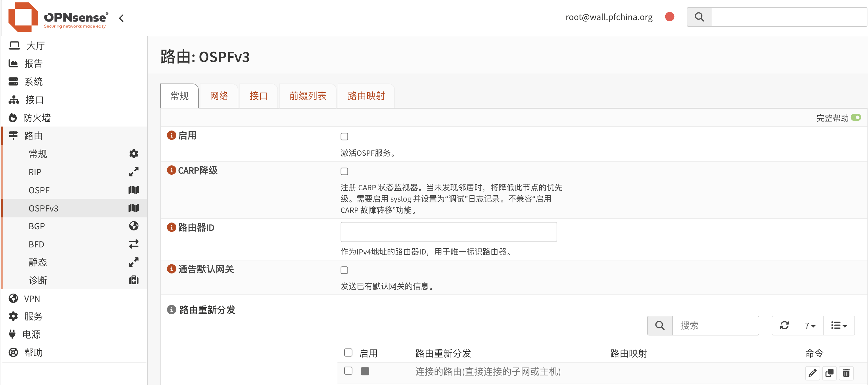Viewport: 868px width, 385px height.
Task: Enable the 启用 OSPF service checkbox
Action: pyautogui.click(x=344, y=136)
